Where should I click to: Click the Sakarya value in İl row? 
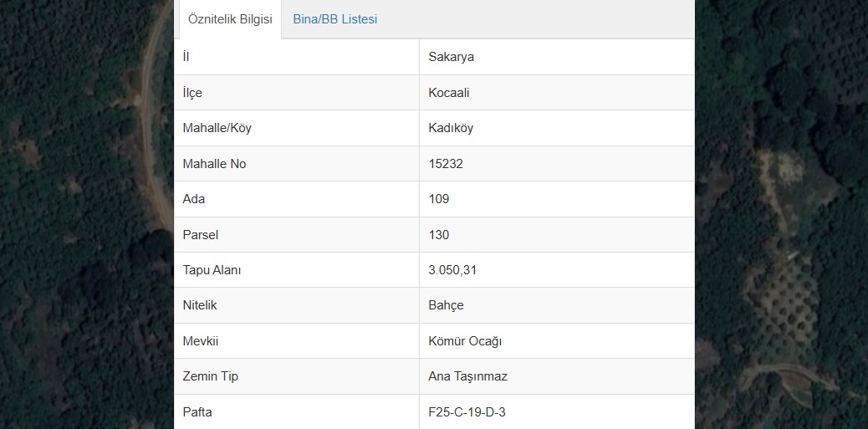(x=452, y=57)
